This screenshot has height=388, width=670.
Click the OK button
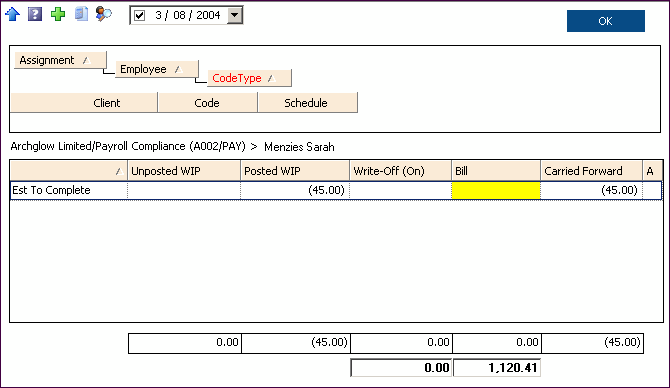(605, 21)
